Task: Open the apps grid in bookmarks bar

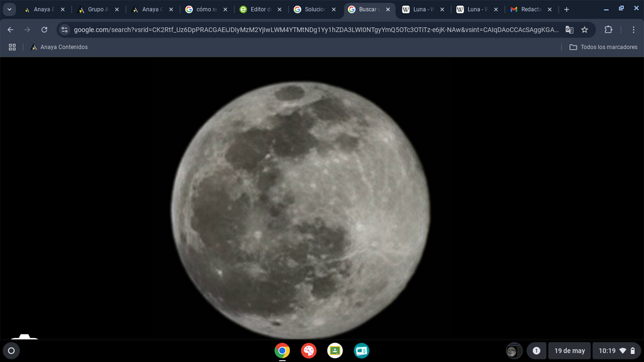Action: tap(13, 47)
